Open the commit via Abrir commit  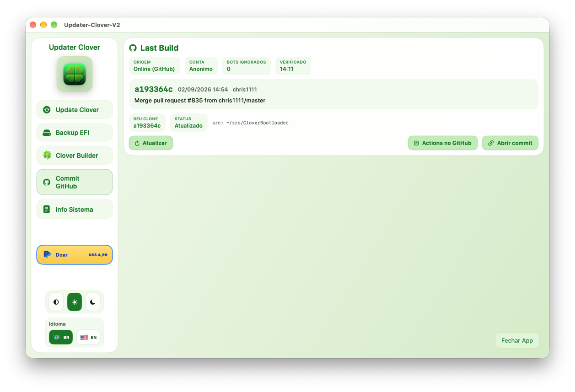coord(510,143)
